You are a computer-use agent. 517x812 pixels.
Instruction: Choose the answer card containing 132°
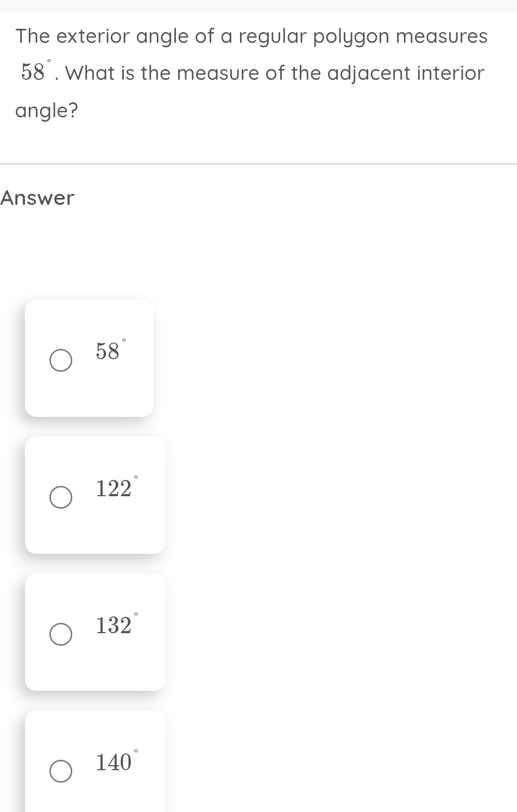click(x=95, y=632)
